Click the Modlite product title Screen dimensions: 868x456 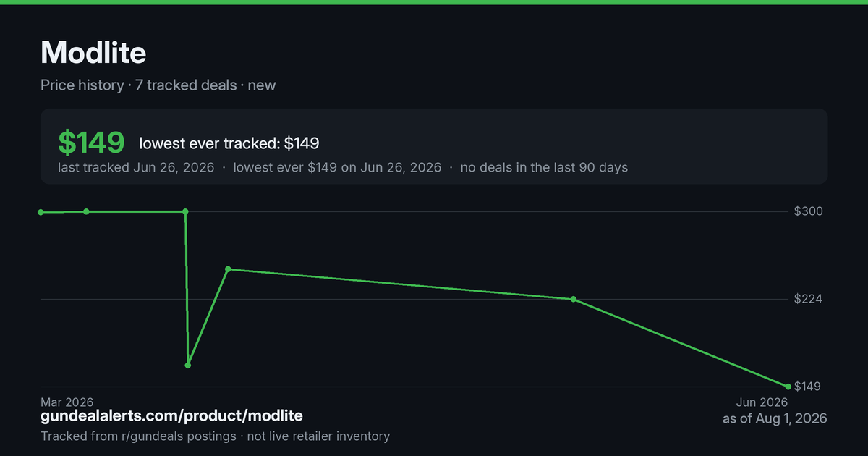coord(93,52)
